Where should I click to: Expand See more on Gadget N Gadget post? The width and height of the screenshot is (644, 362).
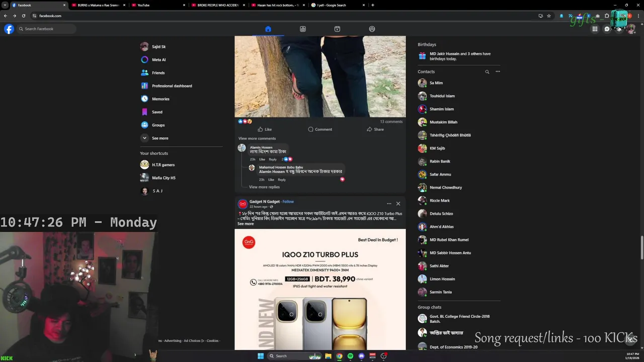tap(246, 224)
